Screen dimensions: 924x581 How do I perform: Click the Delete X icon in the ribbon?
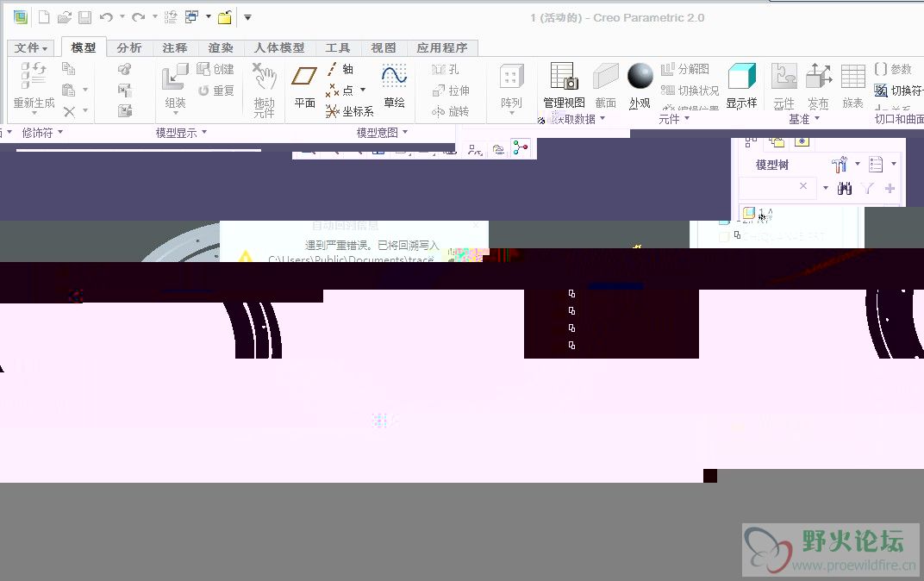click(x=70, y=111)
